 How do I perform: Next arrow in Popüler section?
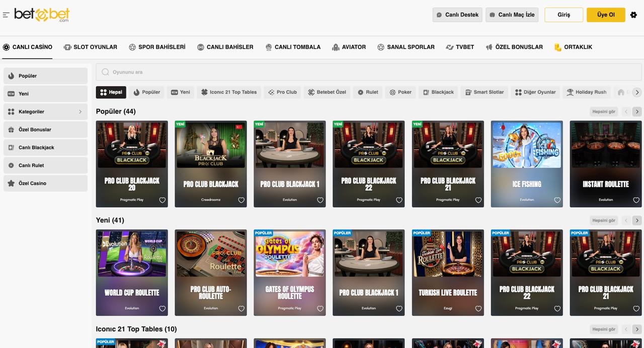pos(637,112)
